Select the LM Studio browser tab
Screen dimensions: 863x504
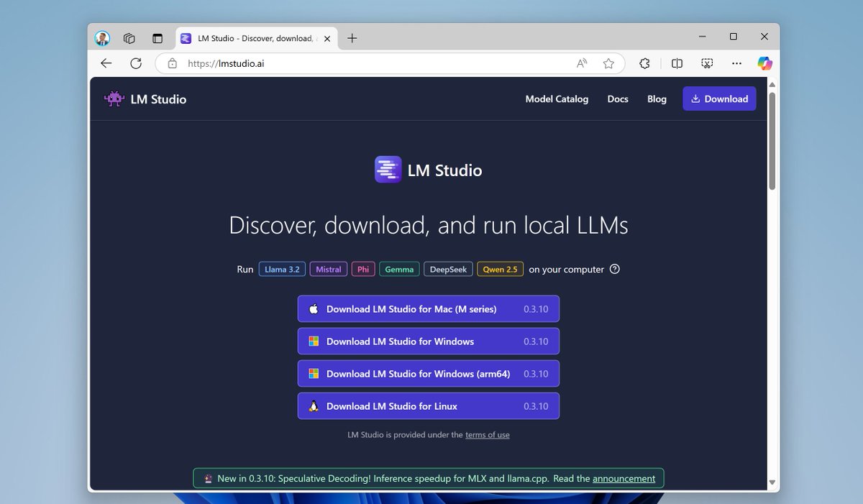pos(256,38)
